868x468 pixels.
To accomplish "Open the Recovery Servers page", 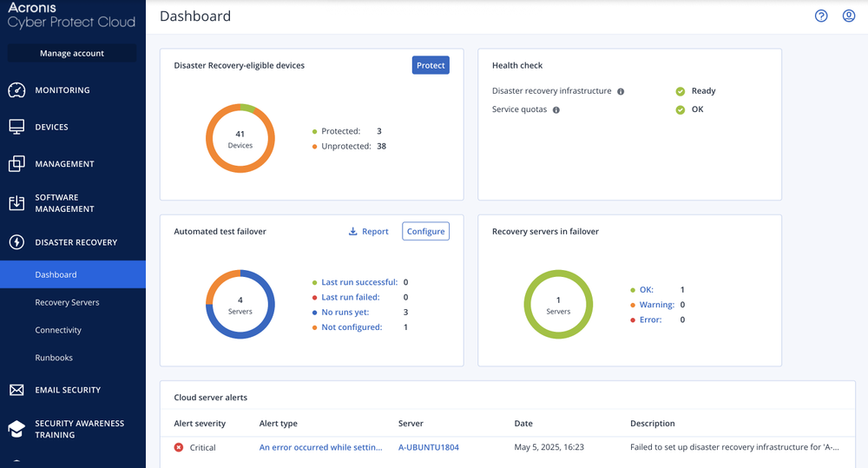I will click(67, 302).
